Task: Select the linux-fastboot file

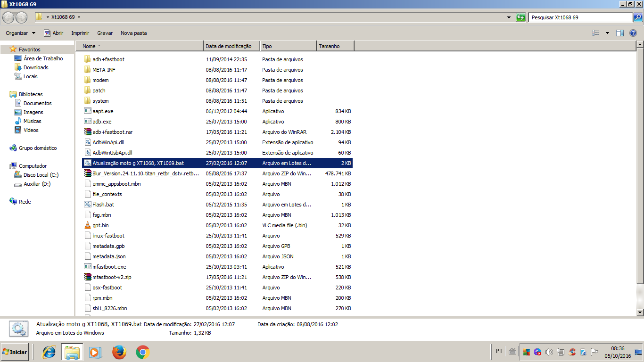Action: (108, 236)
